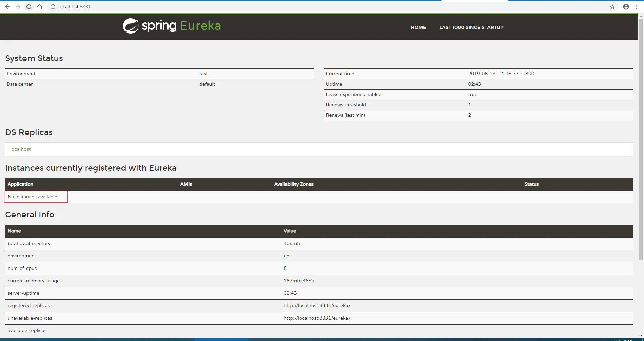Click the total-avail-memory row name

(29, 244)
